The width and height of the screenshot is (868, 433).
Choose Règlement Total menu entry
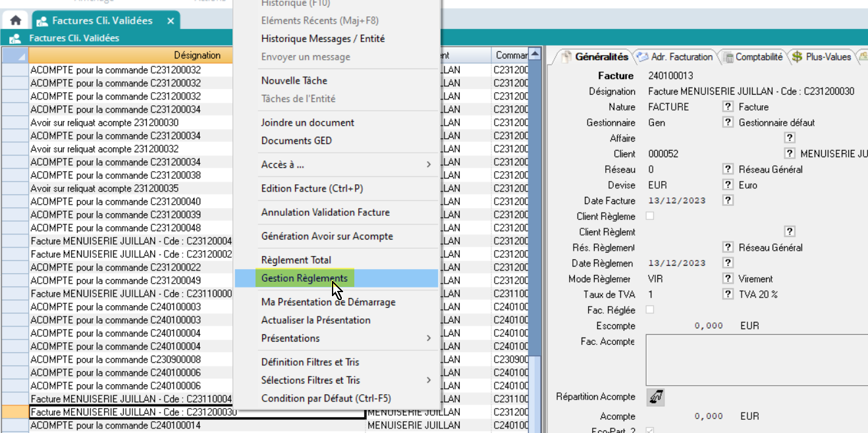[x=296, y=260]
